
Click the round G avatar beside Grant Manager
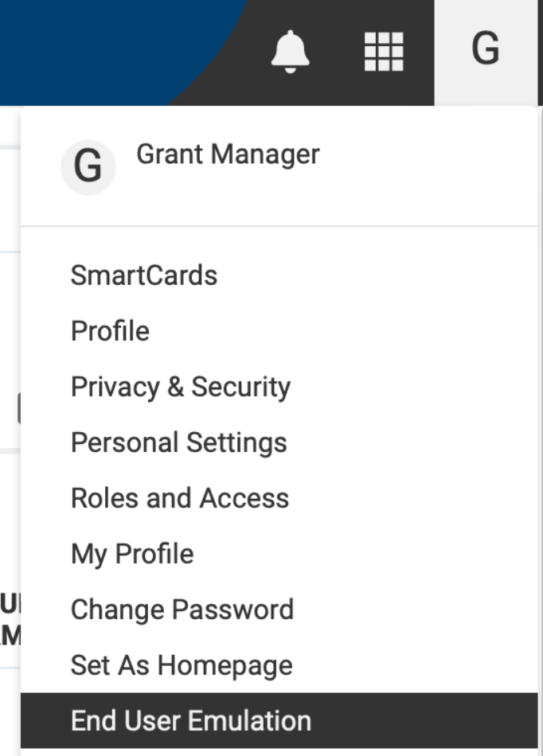click(x=88, y=167)
